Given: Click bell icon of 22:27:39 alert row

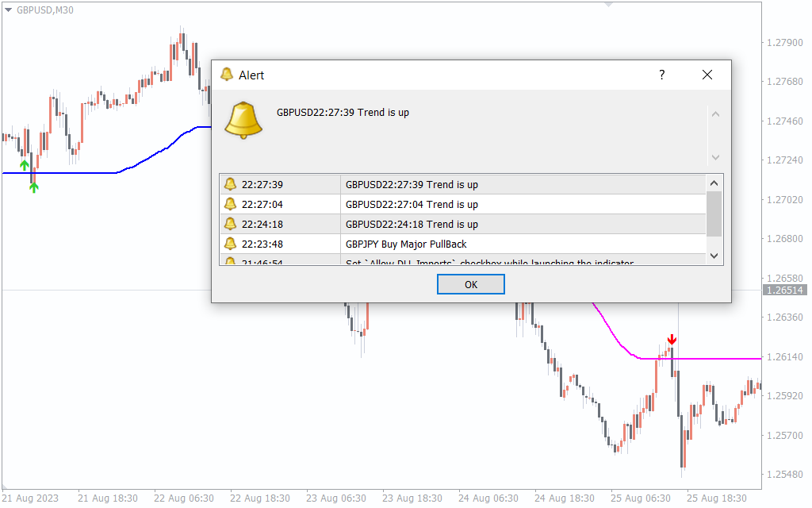Looking at the screenshot, I should (x=231, y=184).
